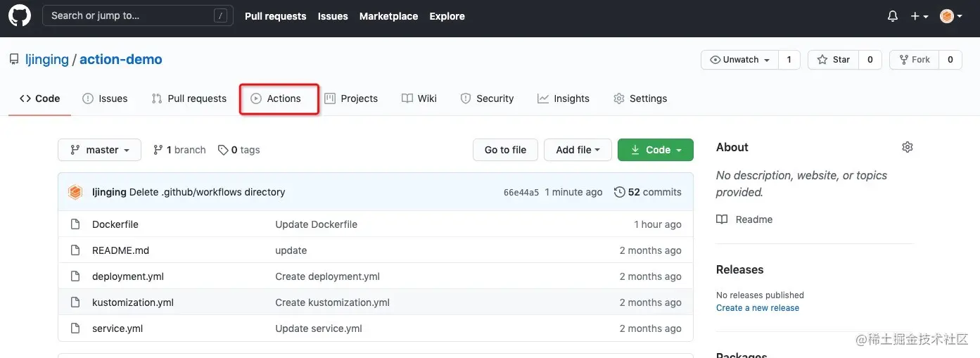Click the service.yml file icon
Image resolution: width=980 pixels, height=358 pixels.
coord(75,328)
